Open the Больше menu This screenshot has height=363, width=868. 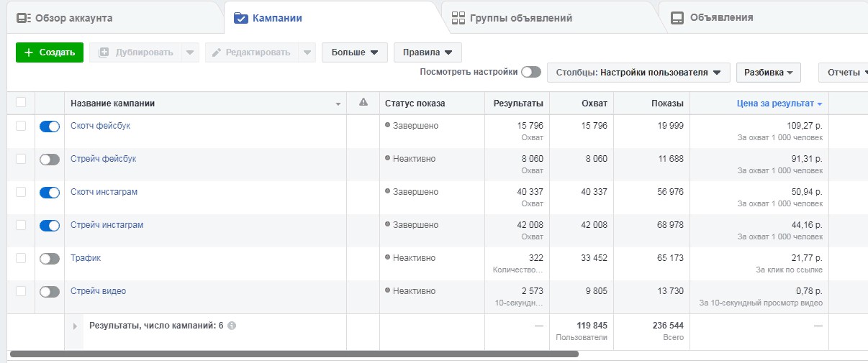point(354,52)
